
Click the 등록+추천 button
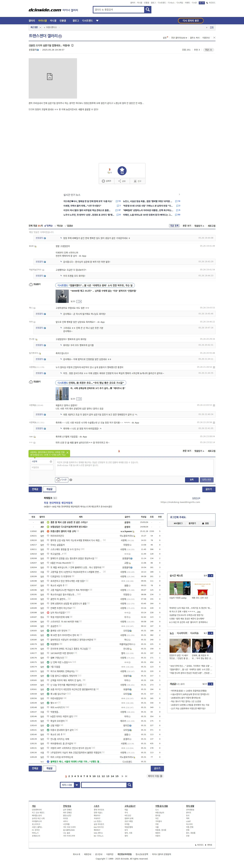(x=207, y=480)
